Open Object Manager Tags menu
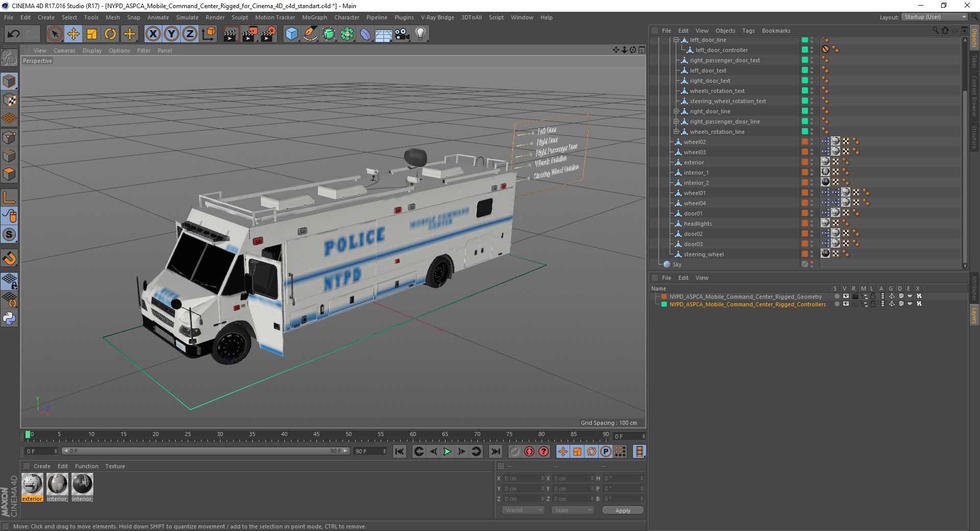The height and width of the screenshot is (531, 980). [x=748, y=31]
